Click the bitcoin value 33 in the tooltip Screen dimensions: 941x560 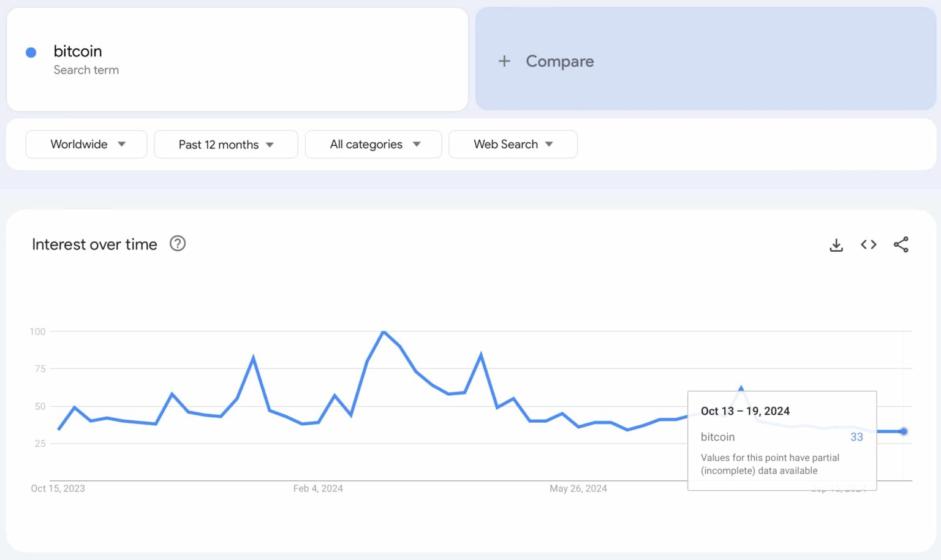point(856,437)
